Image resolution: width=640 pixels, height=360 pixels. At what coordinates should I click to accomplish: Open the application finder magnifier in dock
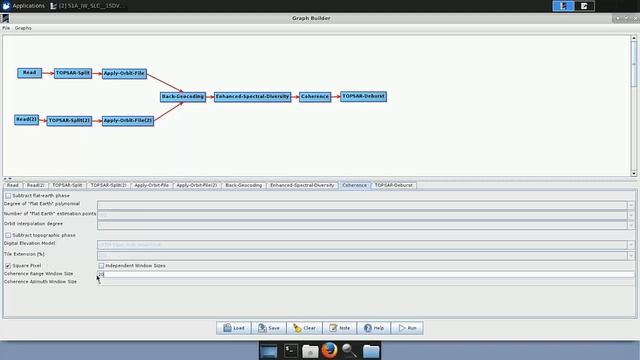[349, 351]
